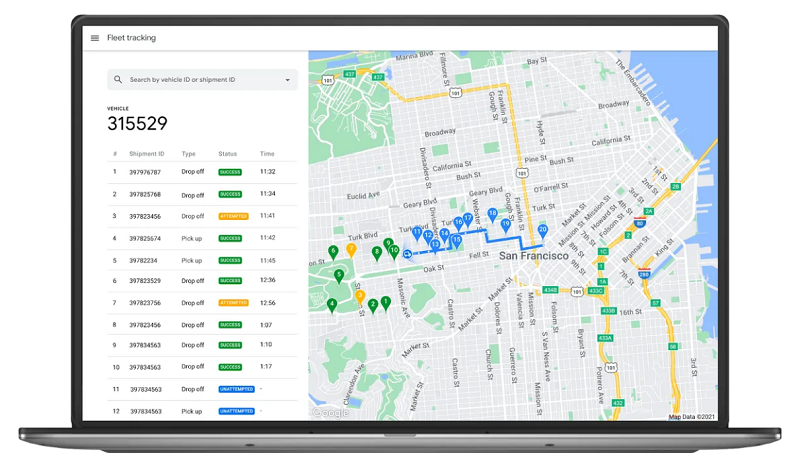Click the SUCCESS badge at 11:32
This screenshot has width=800, height=465.
coord(230,172)
